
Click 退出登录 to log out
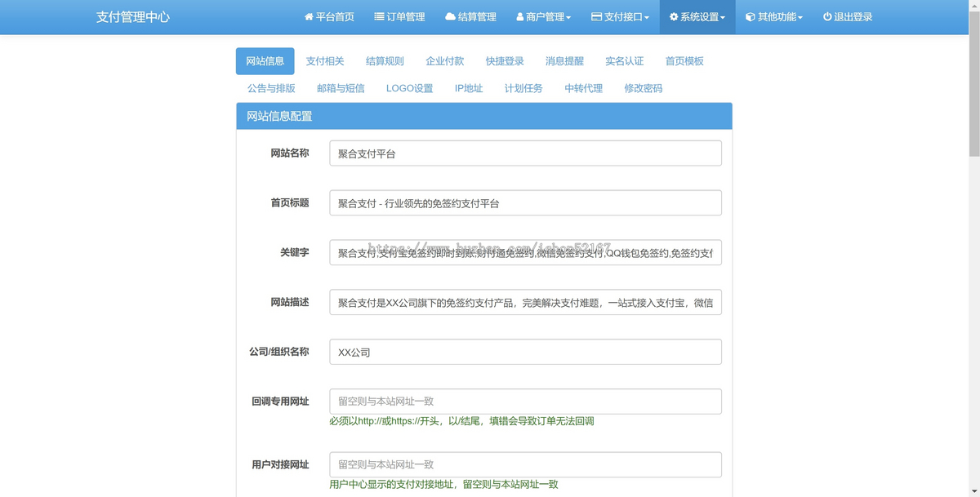tap(848, 17)
